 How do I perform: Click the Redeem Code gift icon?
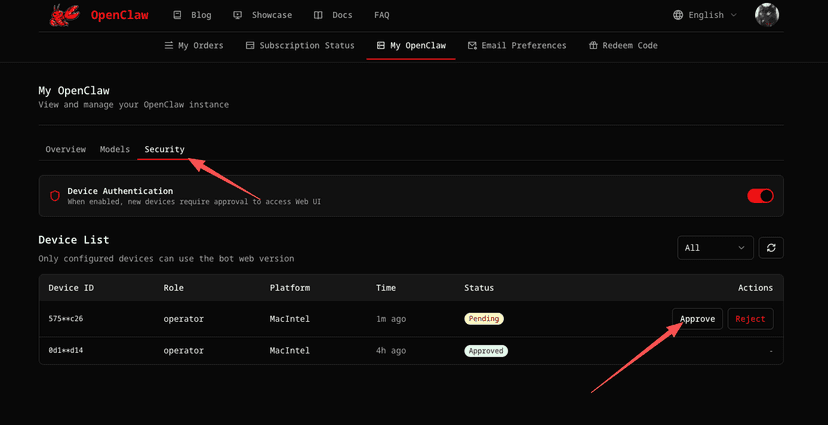coord(593,45)
